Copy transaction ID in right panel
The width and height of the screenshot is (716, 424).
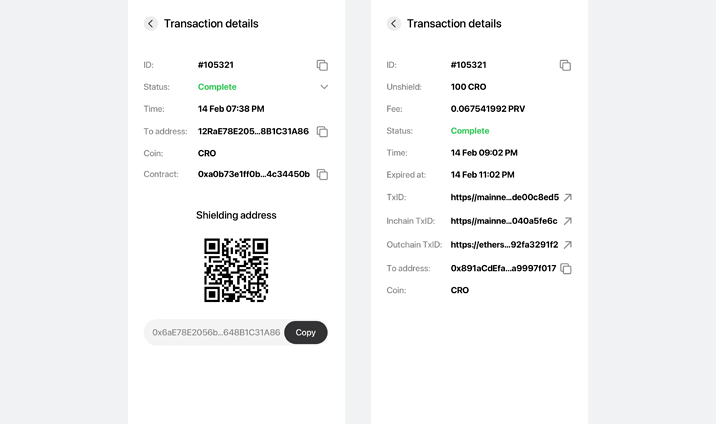click(x=565, y=65)
